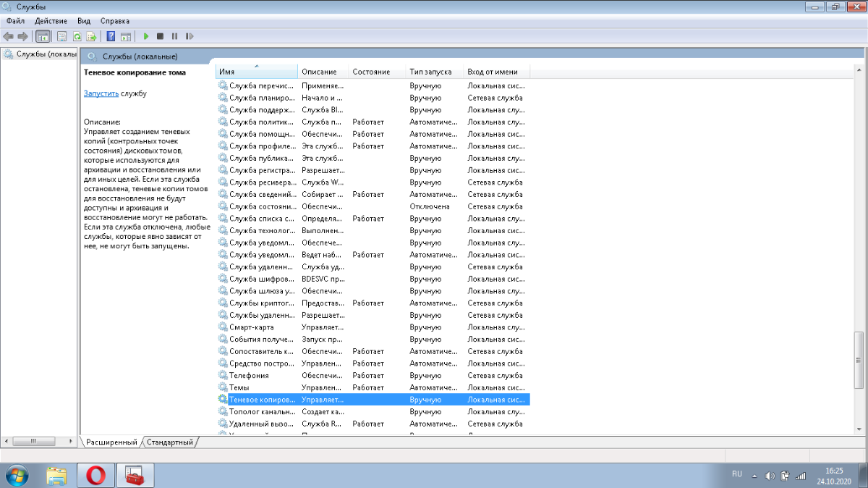Click the Export List toolbar icon
Viewport: 868px width, 488px height.
click(91, 36)
